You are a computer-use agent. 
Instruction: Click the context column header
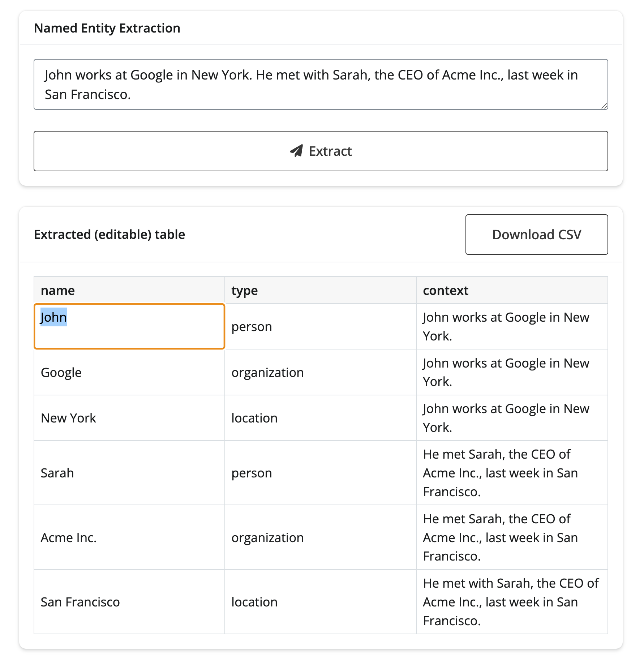pyautogui.click(x=445, y=291)
